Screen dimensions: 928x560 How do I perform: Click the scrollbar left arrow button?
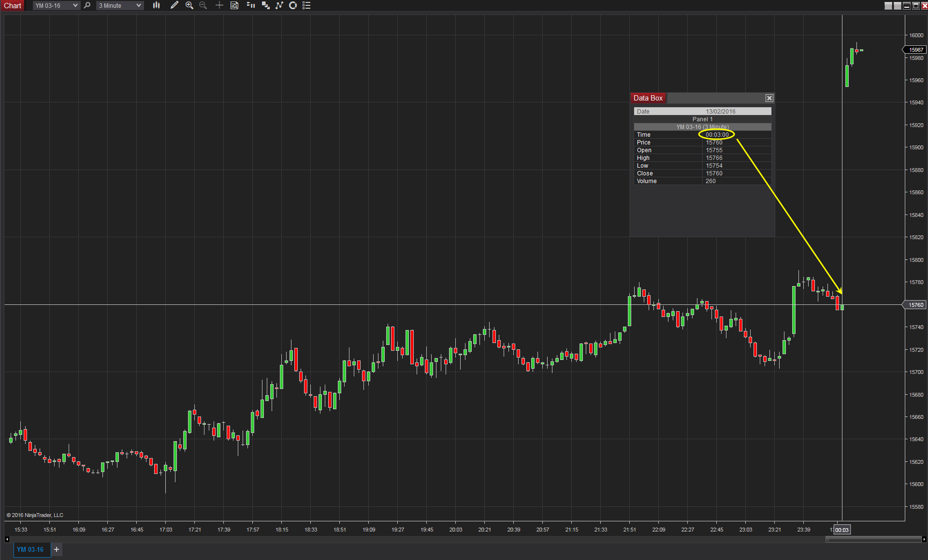point(7,539)
